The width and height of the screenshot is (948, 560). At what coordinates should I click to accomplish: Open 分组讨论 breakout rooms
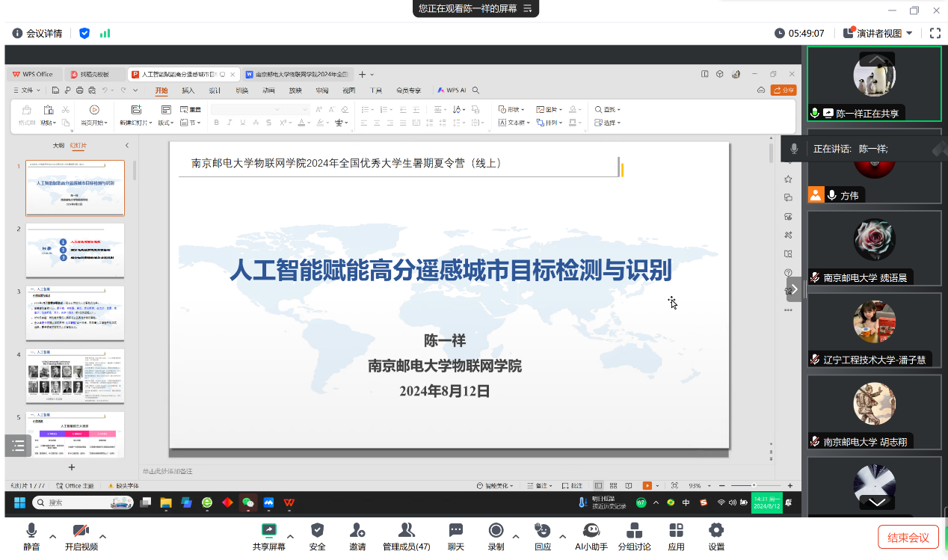[x=634, y=536]
